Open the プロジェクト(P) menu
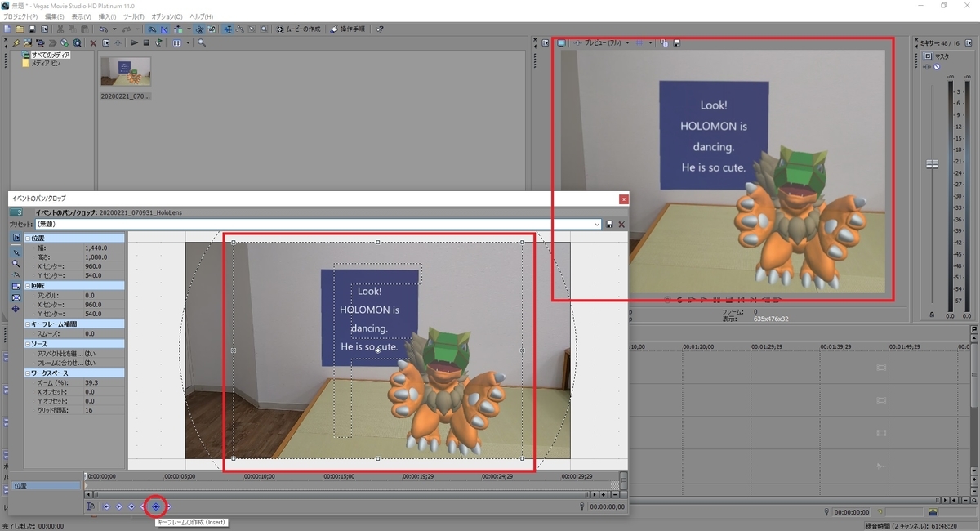This screenshot has height=531, width=980. 20,16
